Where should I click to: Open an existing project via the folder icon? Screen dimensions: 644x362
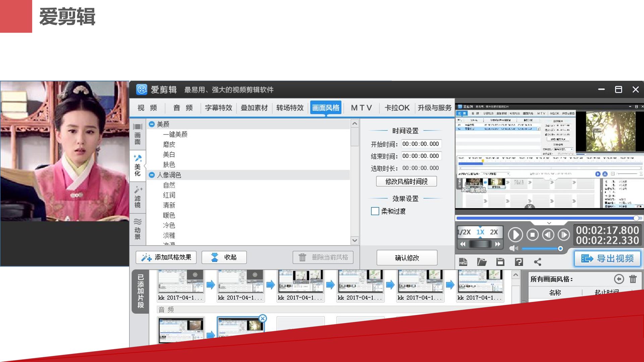(x=482, y=262)
